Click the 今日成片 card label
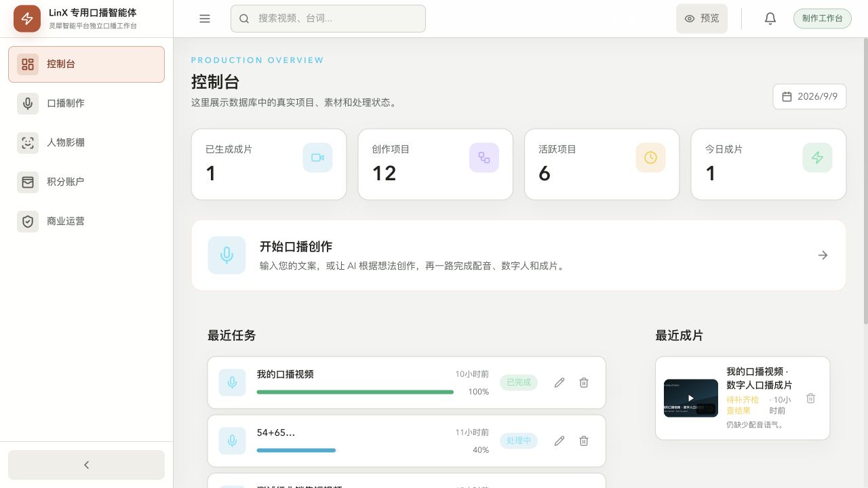The image size is (868, 488). pyautogui.click(x=724, y=149)
